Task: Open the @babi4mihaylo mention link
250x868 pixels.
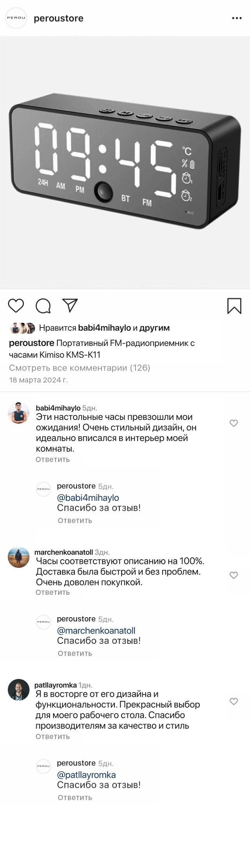Action: [88, 498]
